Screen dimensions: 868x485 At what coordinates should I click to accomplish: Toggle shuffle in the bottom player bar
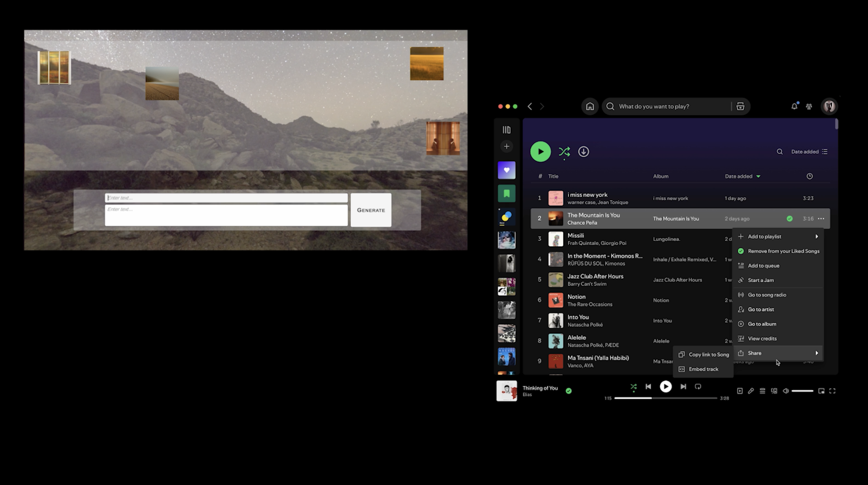coord(634,387)
